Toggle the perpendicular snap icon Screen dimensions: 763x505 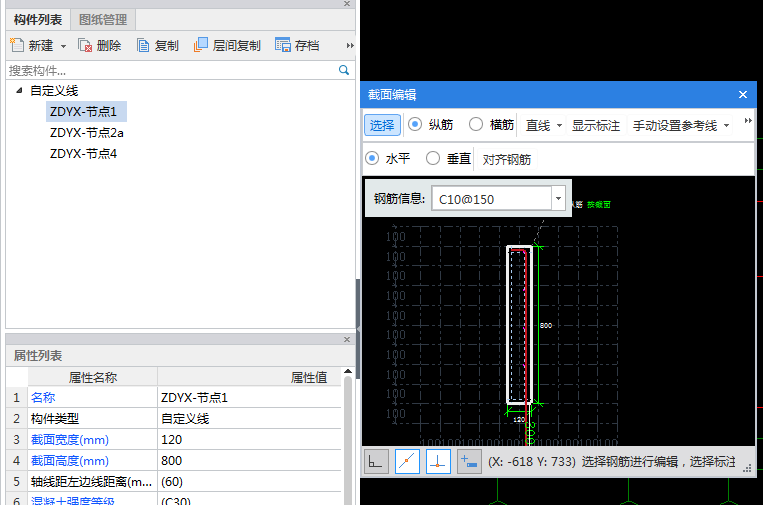[438, 461]
